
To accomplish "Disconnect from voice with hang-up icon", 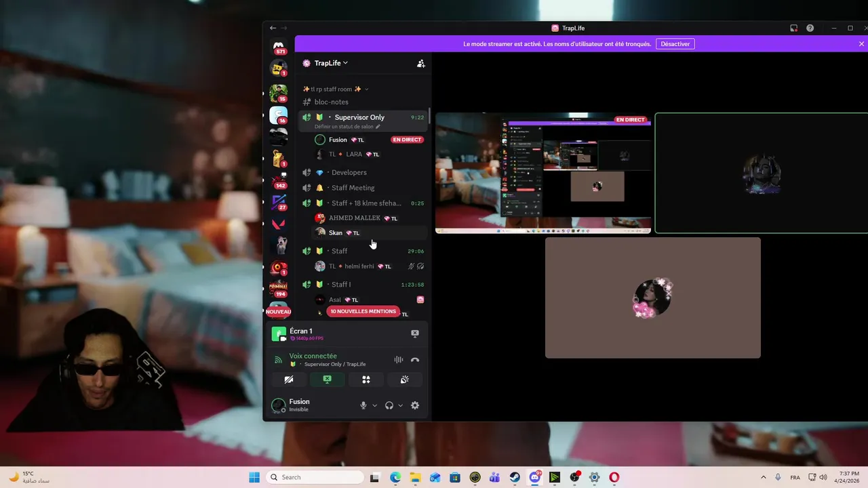I will [x=415, y=360].
